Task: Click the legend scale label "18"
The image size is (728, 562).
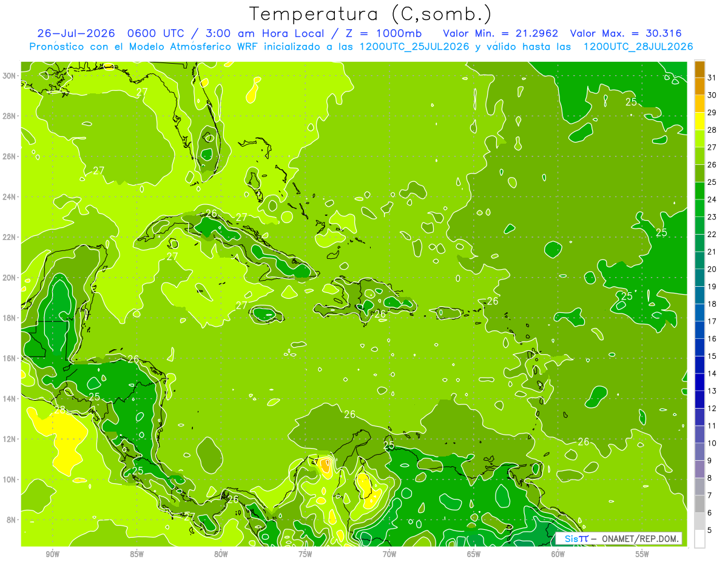Action: [x=712, y=304]
